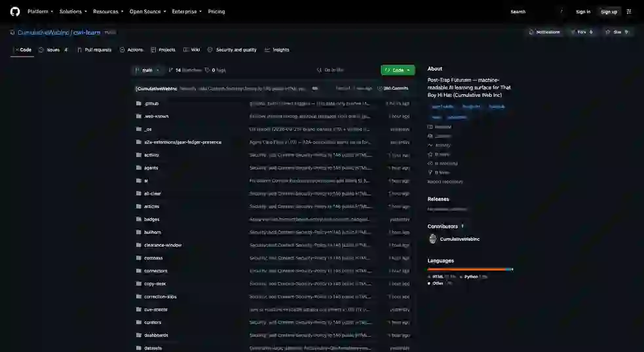Open the agents folder
Viewport: 644px width, 352px height.
151,167
